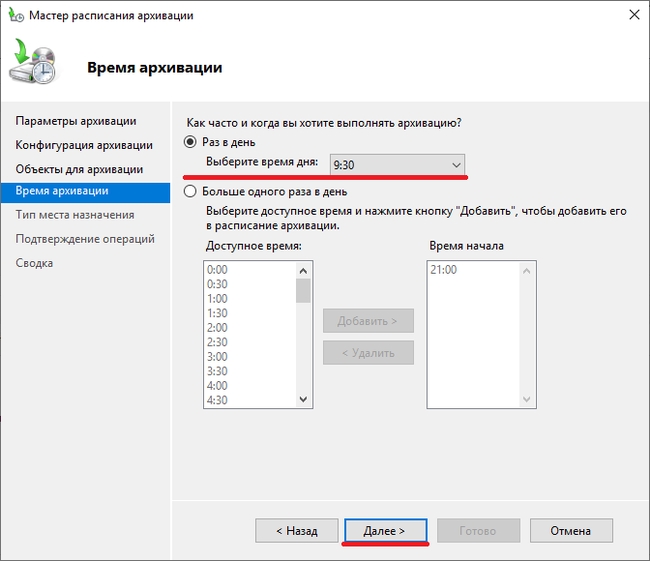Click the scroll down arrow in available time list

point(304,400)
